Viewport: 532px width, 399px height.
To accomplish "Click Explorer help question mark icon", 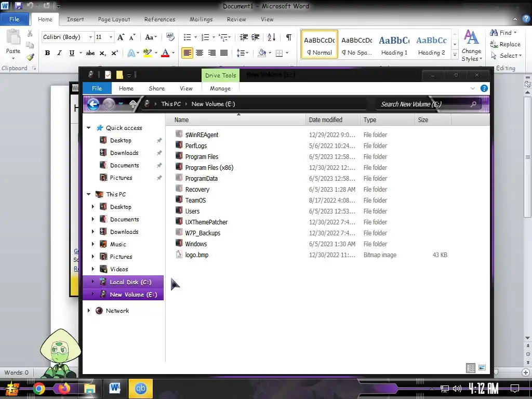I will click(484, 88).
